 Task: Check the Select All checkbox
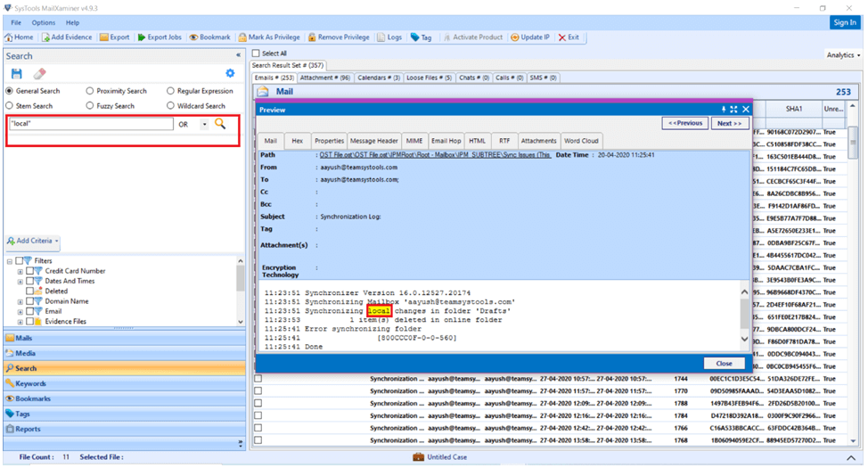pos(256,53)
